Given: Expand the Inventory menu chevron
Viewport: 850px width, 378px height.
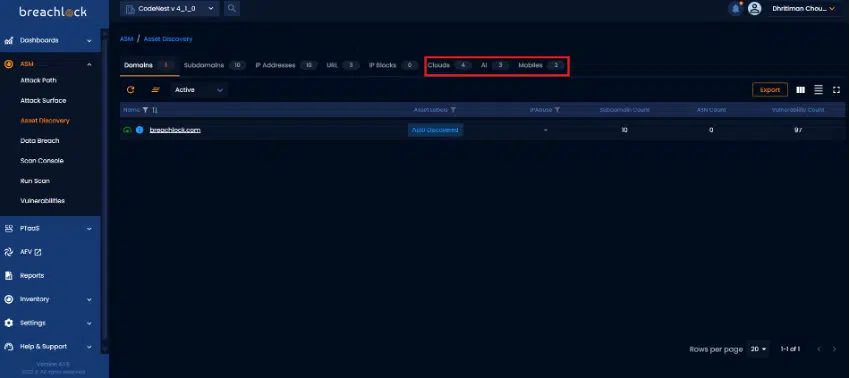Looking at the screenshot, I should [x=89, y=299].
